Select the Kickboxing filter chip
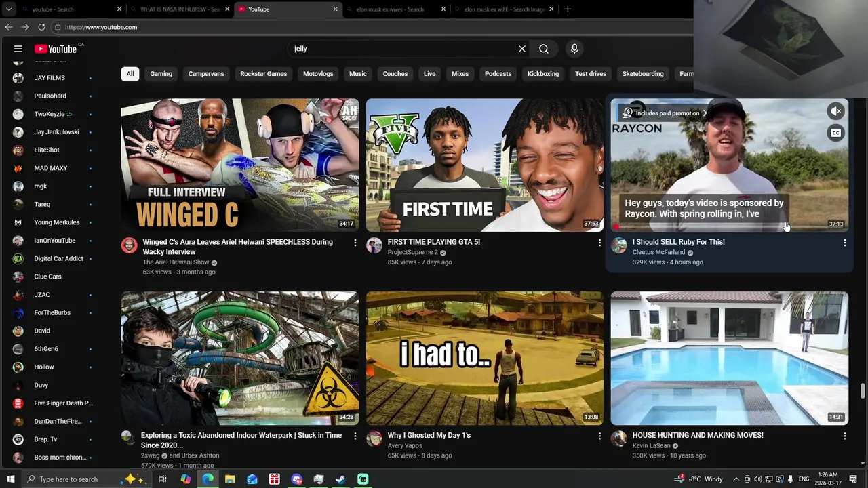 tap(543, 74)
